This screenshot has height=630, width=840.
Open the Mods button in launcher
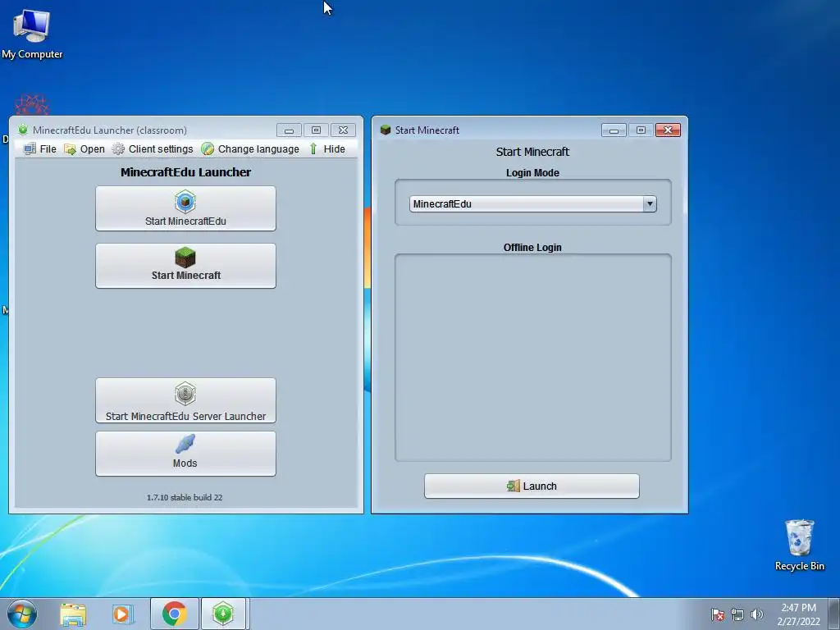click(x=185, y=454)
